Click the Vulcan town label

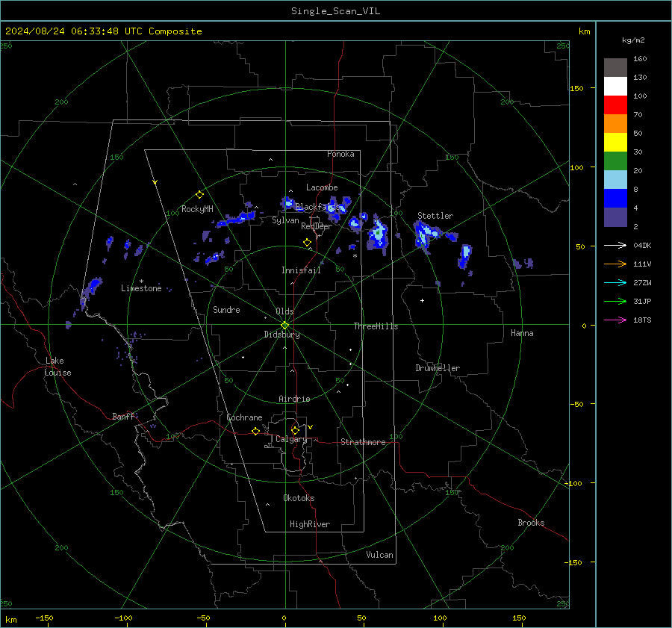[x=379, y=555]
